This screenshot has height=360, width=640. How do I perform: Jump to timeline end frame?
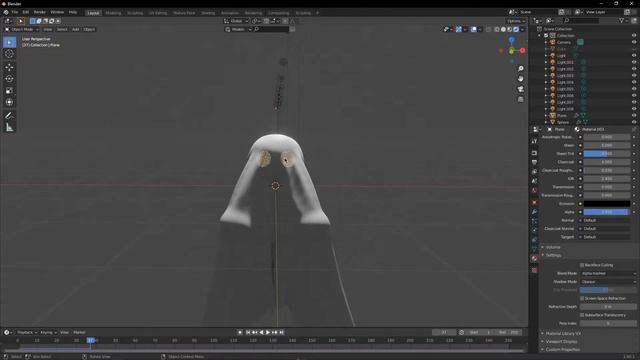(x=281, y=332)
